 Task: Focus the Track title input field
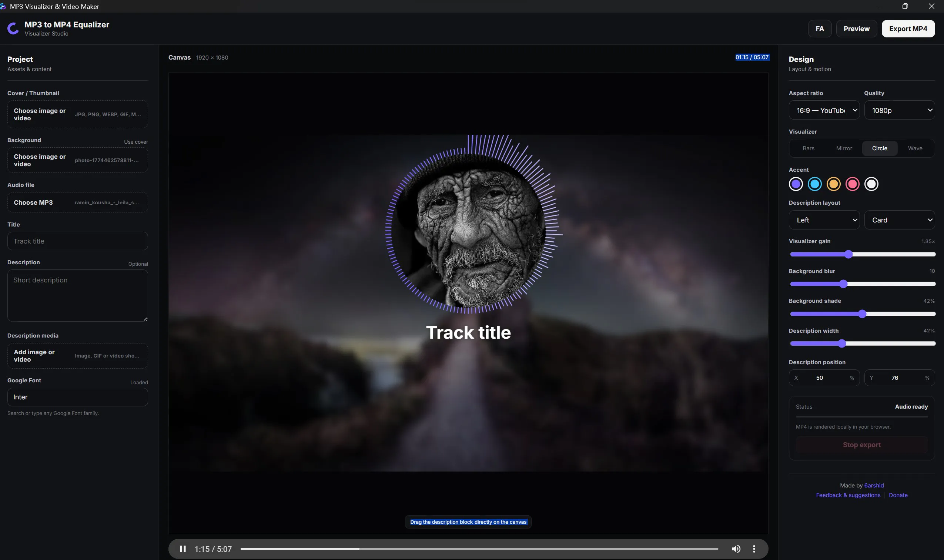pyautogui.click(x=77, y=241)
